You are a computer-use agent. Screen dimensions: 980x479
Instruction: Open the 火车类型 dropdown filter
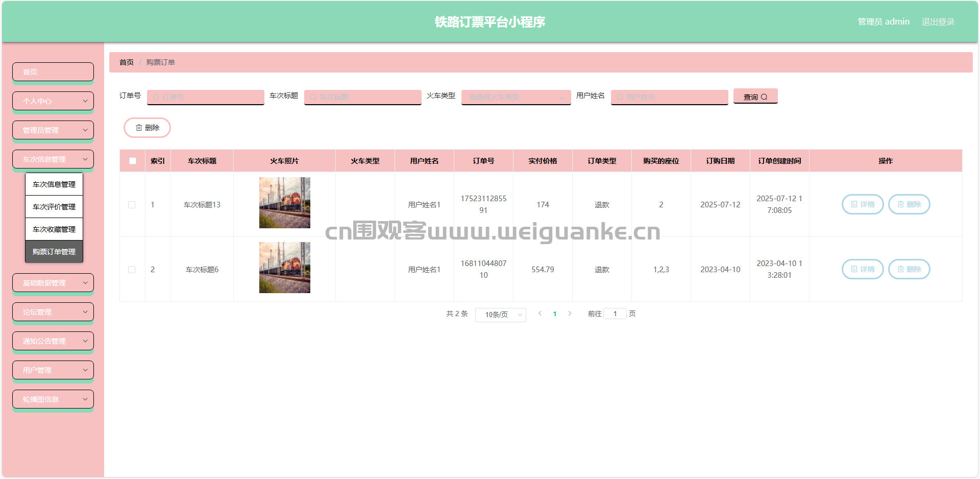coord(516,97)
